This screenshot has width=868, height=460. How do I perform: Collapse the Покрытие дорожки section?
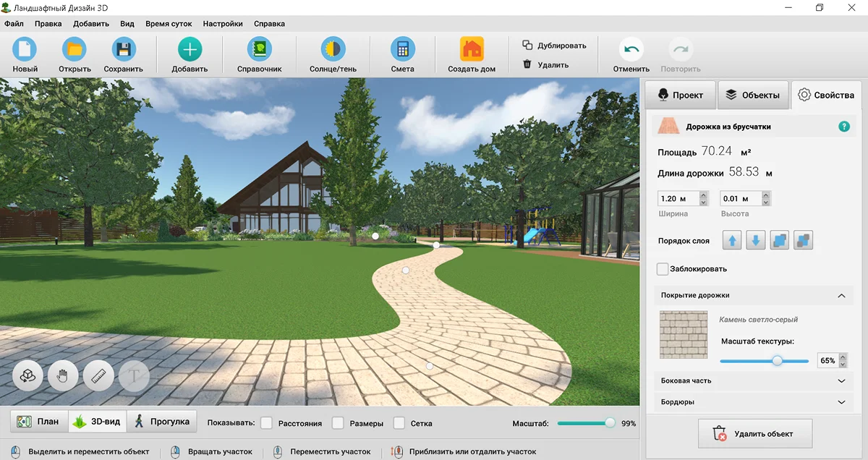click(841, 296)
